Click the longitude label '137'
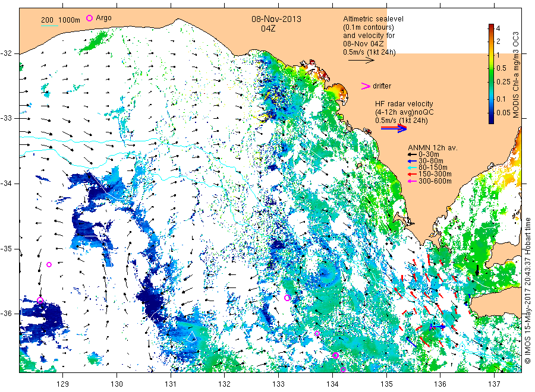 (494, 384)
